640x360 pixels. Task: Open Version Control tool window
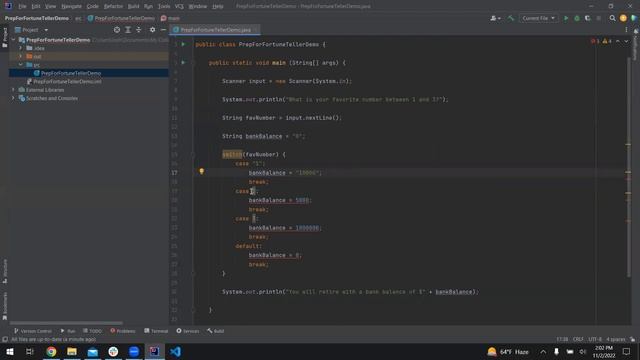point(33,331)
